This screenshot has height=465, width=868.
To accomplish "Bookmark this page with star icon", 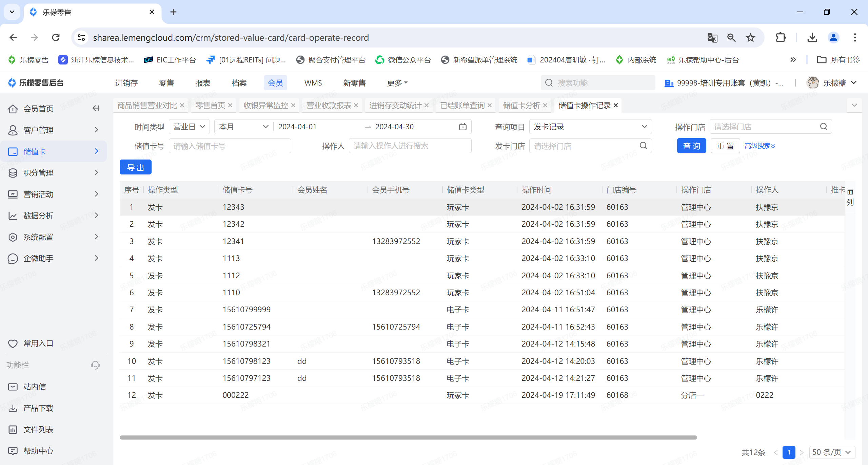I will click(x=751, y=38).
